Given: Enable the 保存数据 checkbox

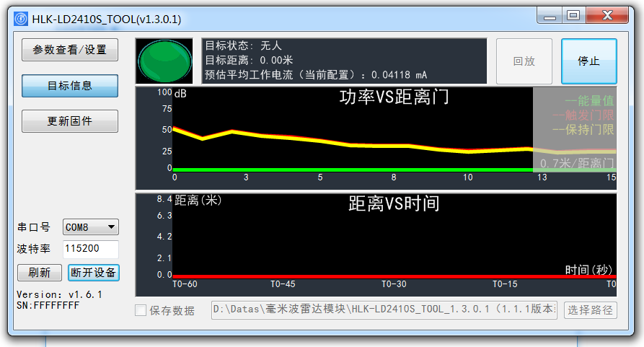Looking at the screenshot, I should click(141, 310).
